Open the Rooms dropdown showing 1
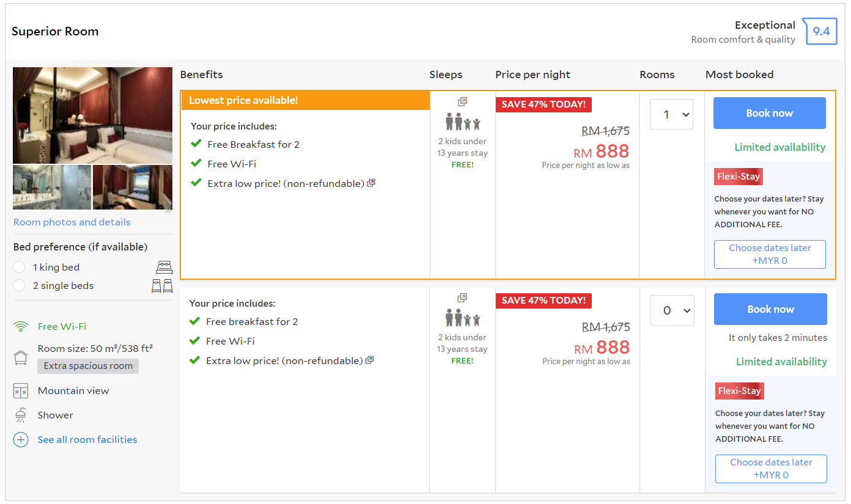This screenshot has height=504, width=851. click(671, 114)
